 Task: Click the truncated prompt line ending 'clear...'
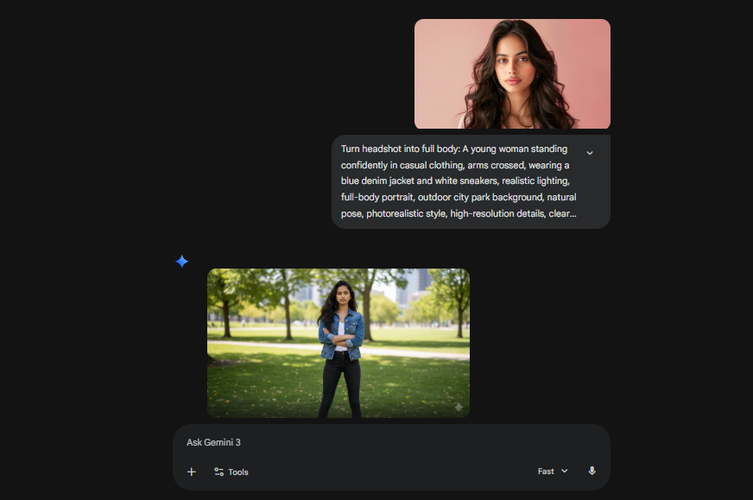pyautogui.click(x=458, y=213)
